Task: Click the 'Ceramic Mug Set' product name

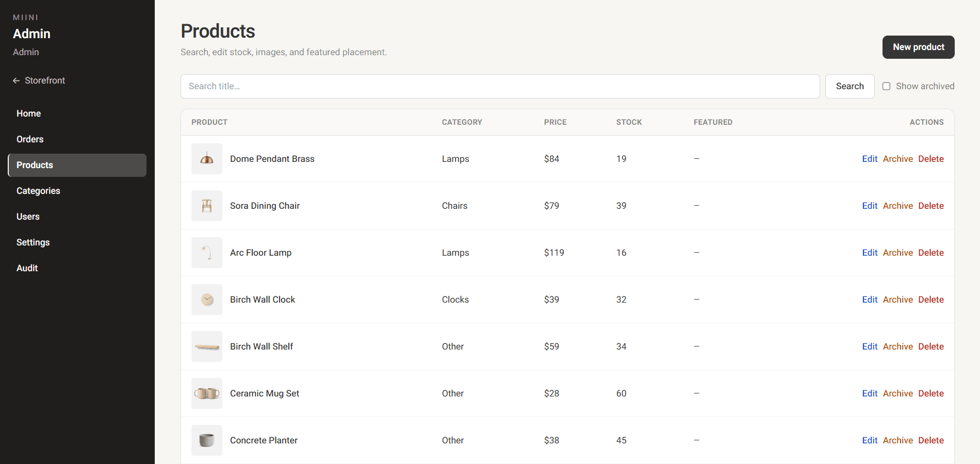Action: [265, 393]
